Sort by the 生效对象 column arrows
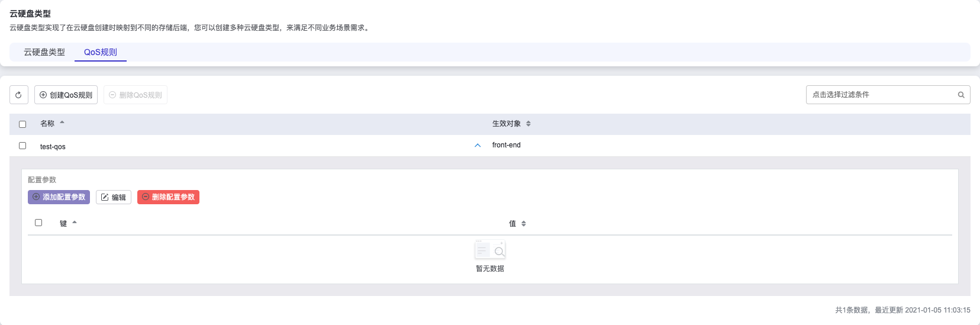Viewport: 980px width, 325px height. point(528,124)
